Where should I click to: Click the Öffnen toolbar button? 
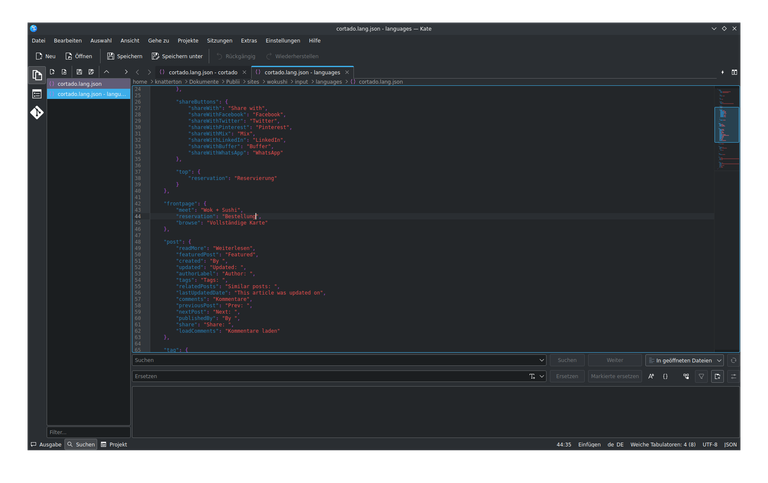click(78, 56)
